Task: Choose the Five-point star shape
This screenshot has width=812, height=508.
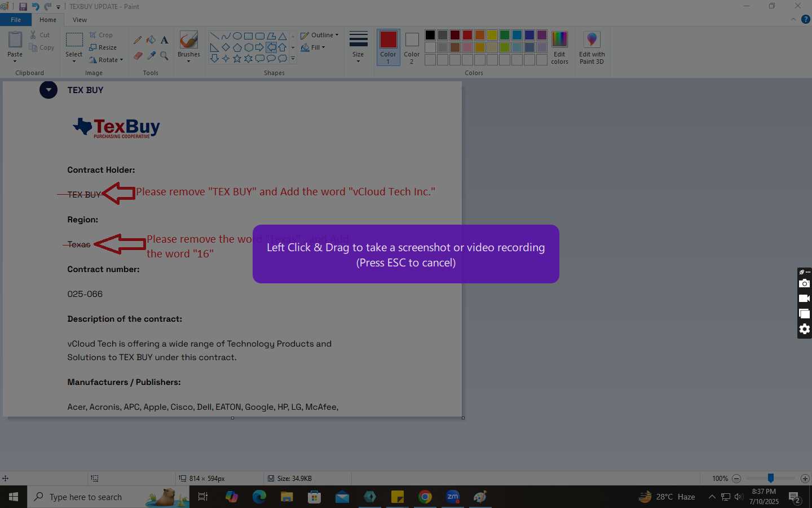Action: (x=237, y=59)
